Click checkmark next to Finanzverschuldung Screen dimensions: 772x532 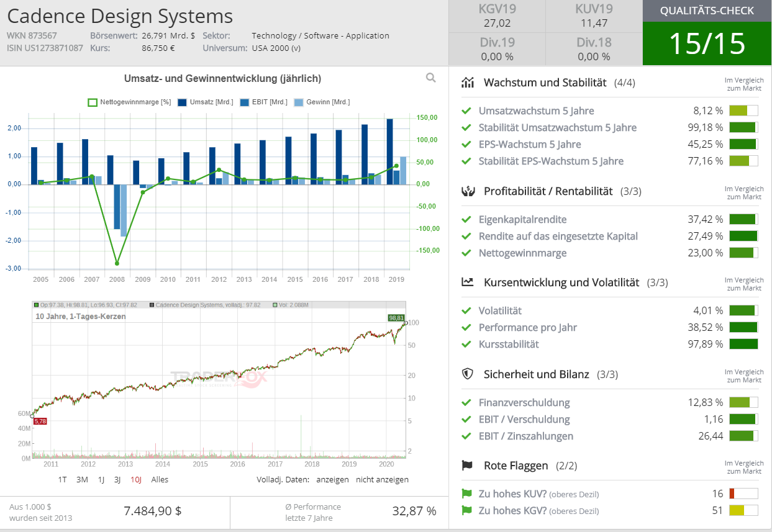[466, 403]
